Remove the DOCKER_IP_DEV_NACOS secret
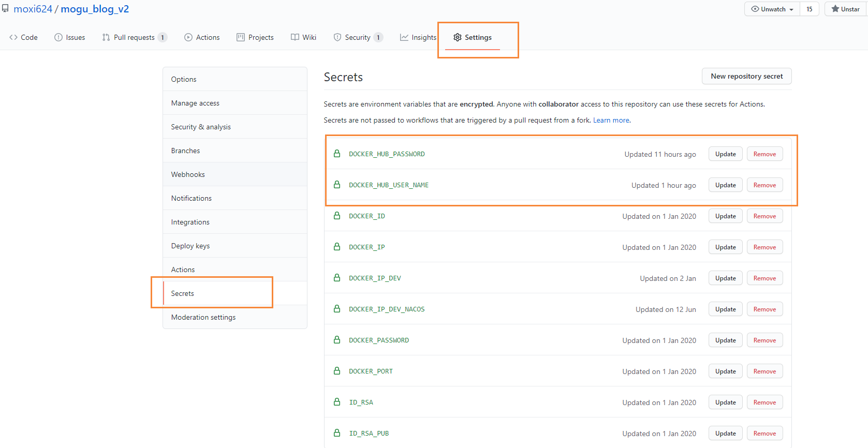Screen dimensions: 868x448 764,309
